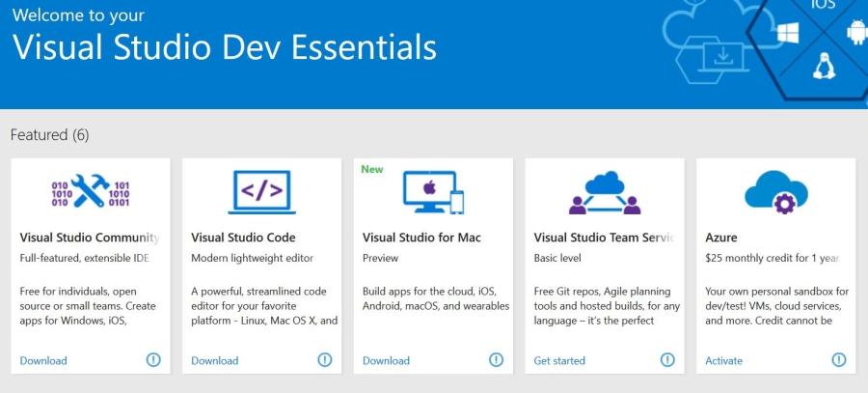868x393 pixels.
Task: Click the Android logo in banner
Action: [x=857, y=32]
